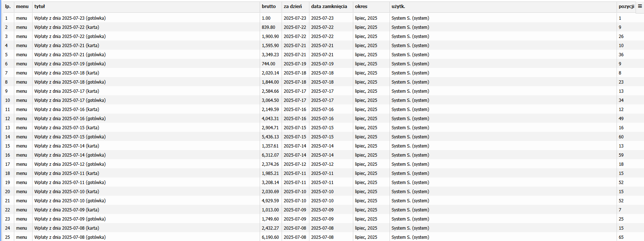Select Wpłaty z dnia 2025-07-12 (gotówka) row
Viewport: 644px width, 241px height.
click(70, 164)
